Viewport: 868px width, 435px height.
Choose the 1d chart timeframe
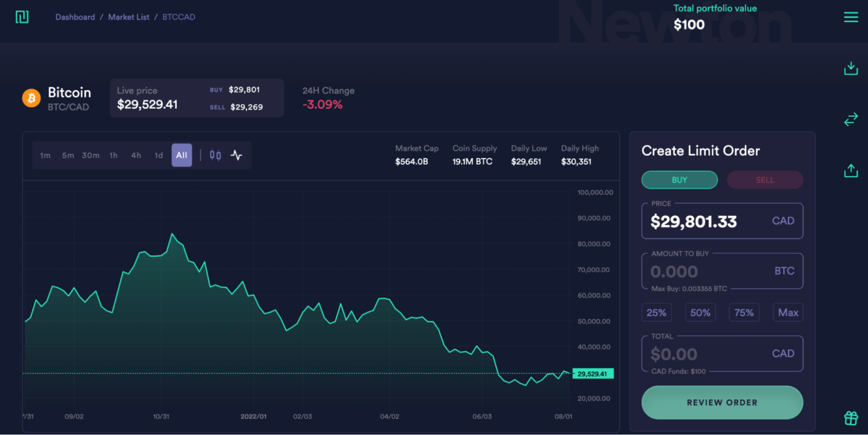pos(159,155)
